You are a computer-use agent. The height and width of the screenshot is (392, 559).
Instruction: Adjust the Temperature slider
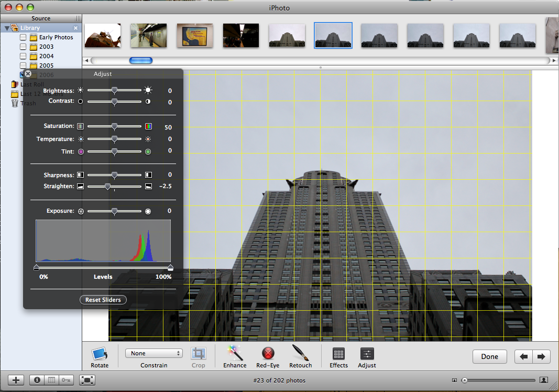point(114,139)
